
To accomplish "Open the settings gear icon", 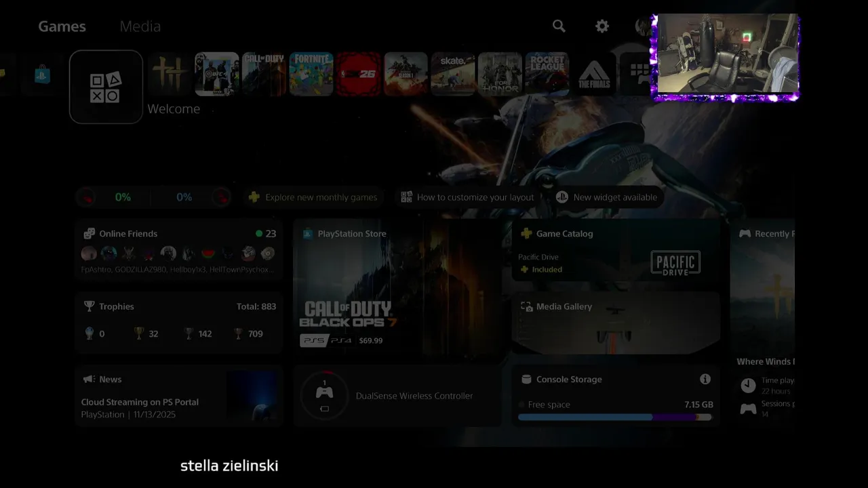I will click(602, 26).
